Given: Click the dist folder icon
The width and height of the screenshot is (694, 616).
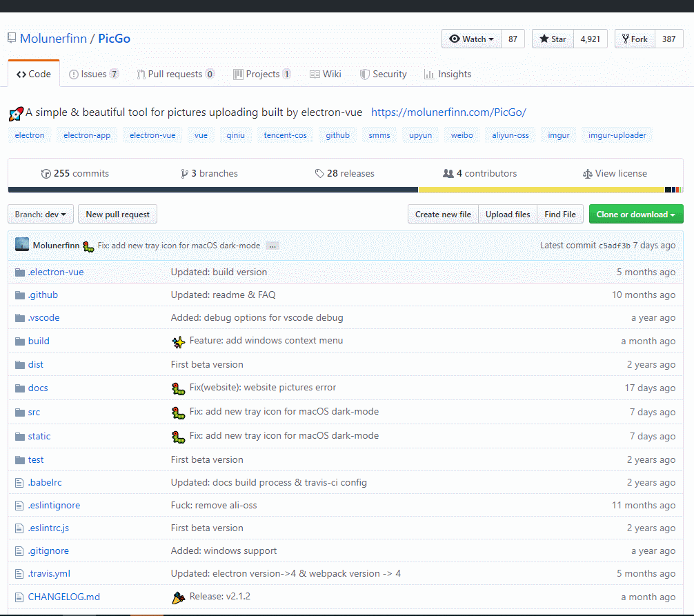Looking at the screenshot, I should 19,365.
